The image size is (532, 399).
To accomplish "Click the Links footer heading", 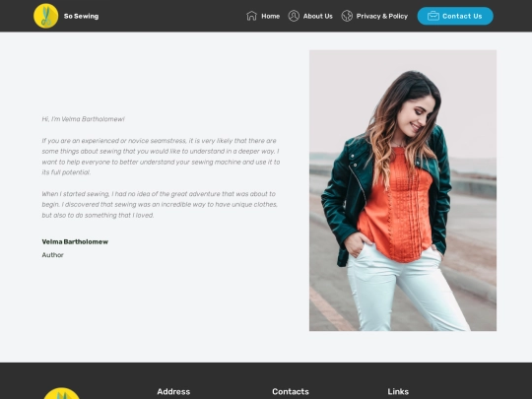I will click(398, 391).
